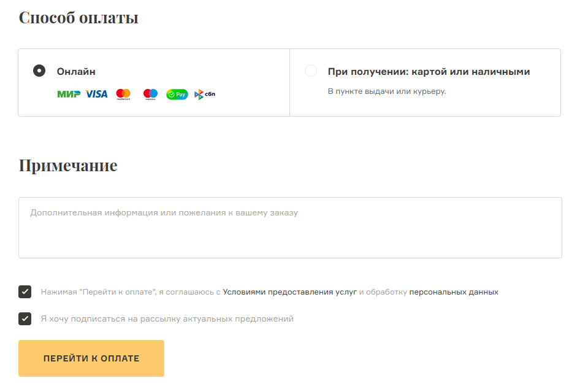Click the Способ оплаты heading

[78, 18]
